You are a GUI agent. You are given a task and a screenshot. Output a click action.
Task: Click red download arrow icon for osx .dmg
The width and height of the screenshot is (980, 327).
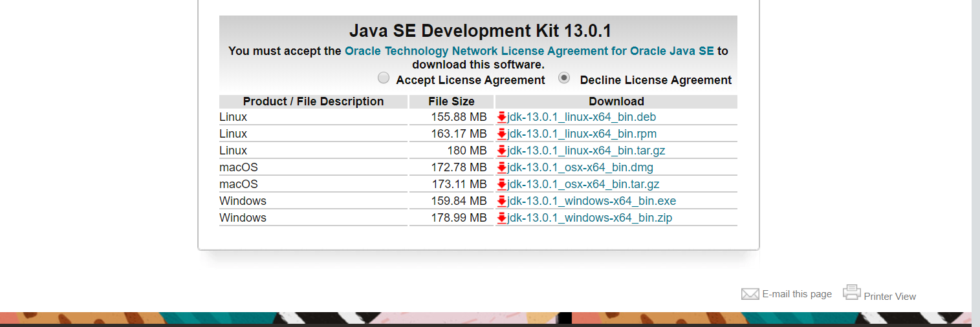point(501,167)
